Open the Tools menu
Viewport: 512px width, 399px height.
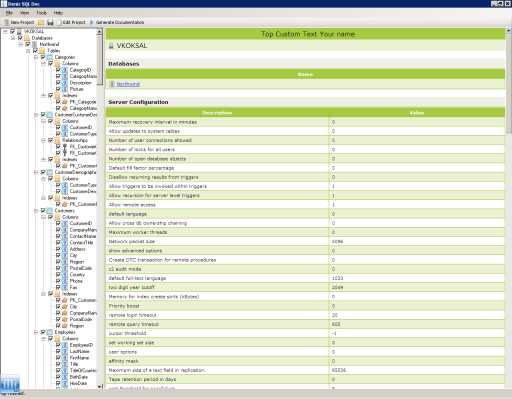tap(42, 13)
